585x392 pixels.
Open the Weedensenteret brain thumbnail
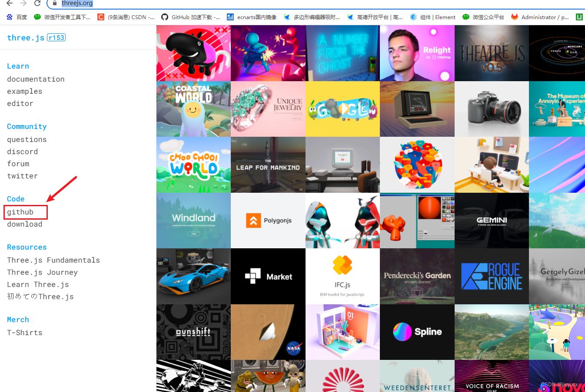[x=417, y=376]
